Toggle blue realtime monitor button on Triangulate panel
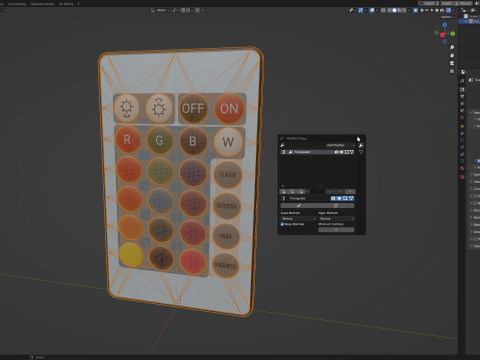Screen dimensions: 480x360 point(339,198)
